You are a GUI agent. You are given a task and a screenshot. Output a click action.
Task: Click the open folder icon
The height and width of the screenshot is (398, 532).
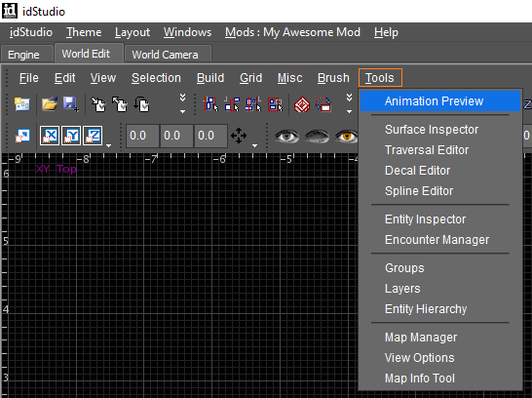50,104
